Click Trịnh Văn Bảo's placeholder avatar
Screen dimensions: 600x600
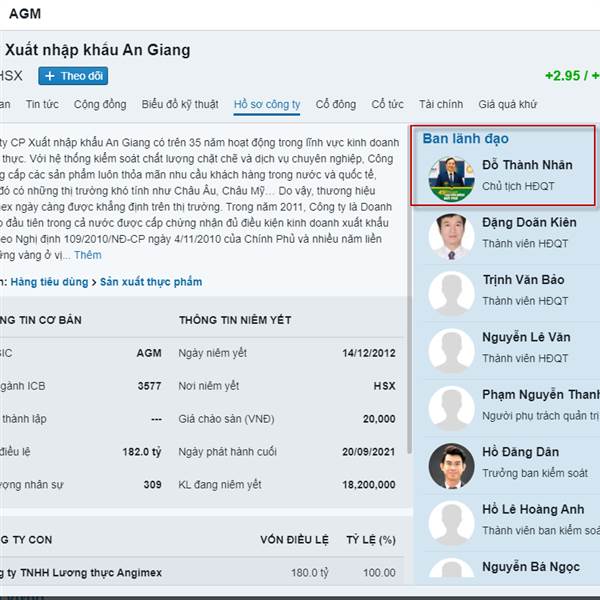tap(452, 293)
